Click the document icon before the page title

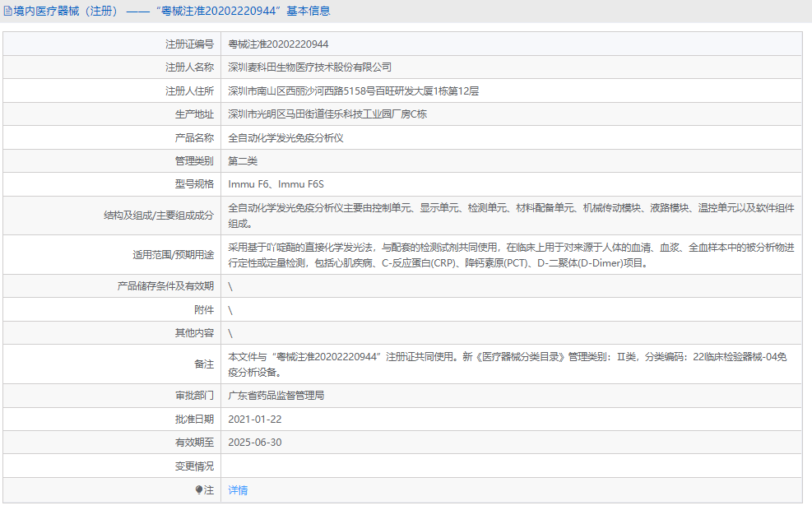[x=8, y=10]
